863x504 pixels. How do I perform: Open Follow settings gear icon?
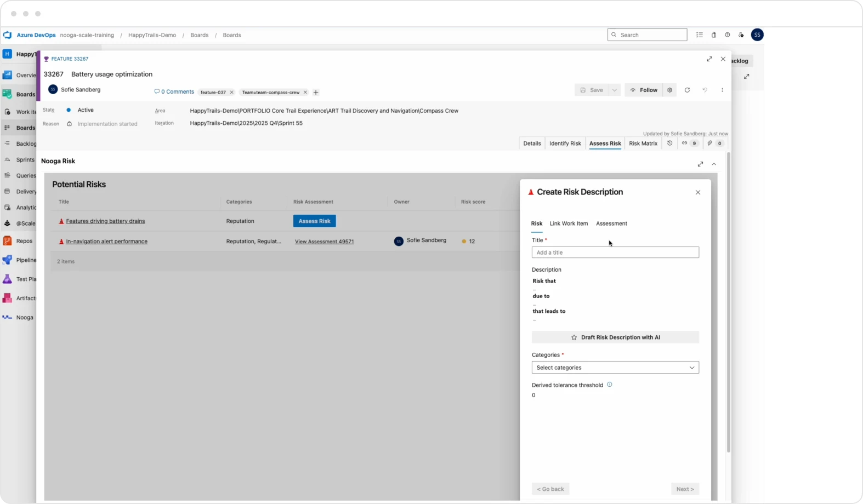[x=669, y=90]
